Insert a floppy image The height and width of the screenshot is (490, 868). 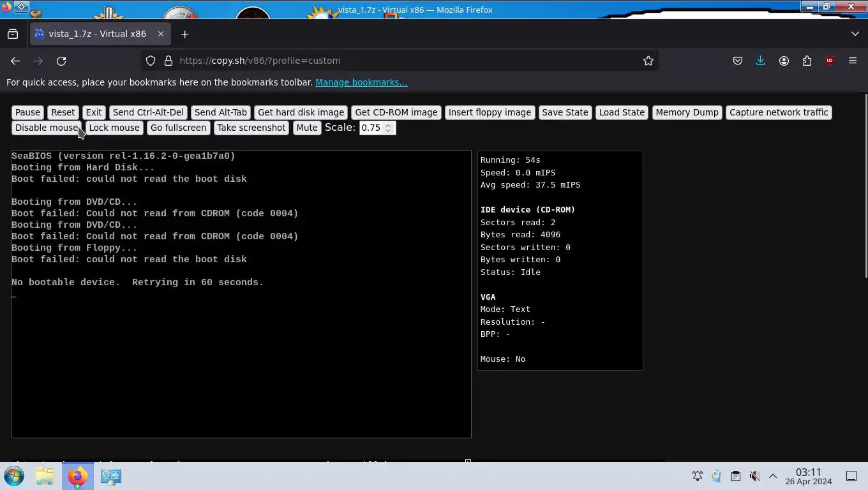point(490,112)
